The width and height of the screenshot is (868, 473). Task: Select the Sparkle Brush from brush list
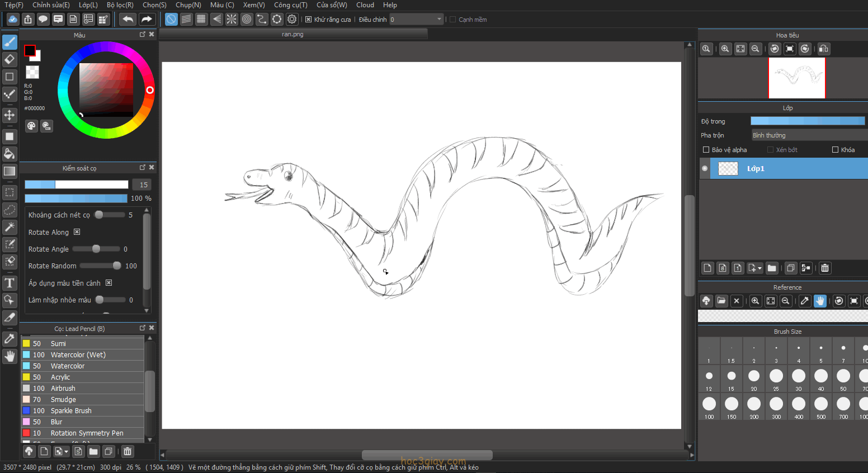click(x=71, y=411)
